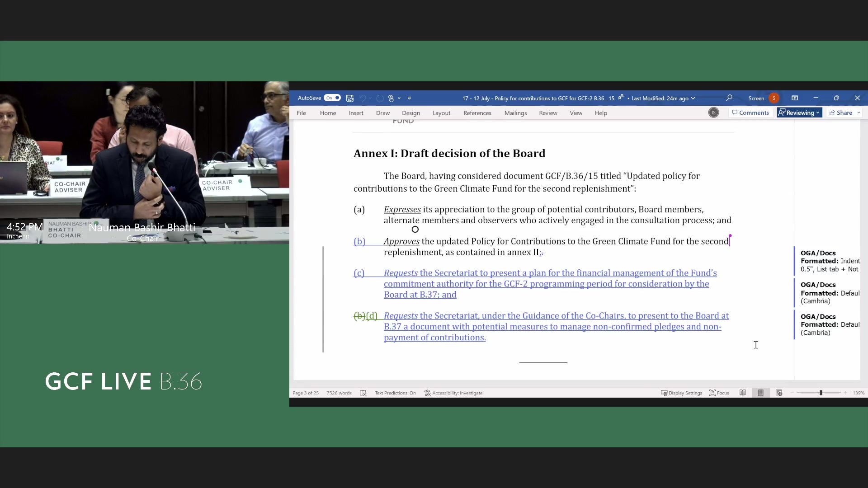Image resolution: width=868 pixels, height=488 pixels.
Task: Open the Reviewing mode dropdown
Action: [x=799, y=113]
